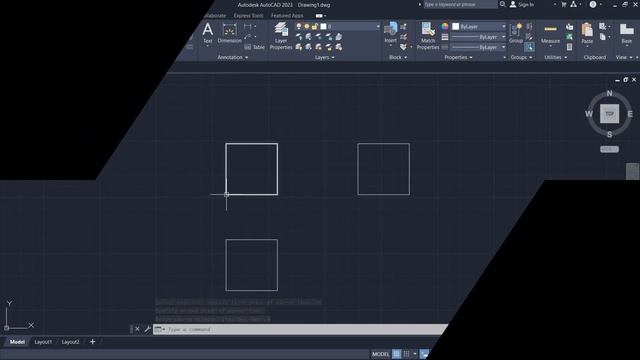
Task: Click the copy clip icon in Clipboard
Action: pyautogui.click(x=603, y=37)
